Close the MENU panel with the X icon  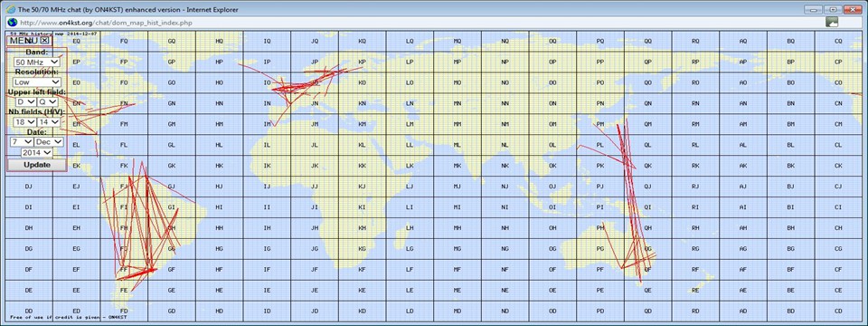click(45, 40)
